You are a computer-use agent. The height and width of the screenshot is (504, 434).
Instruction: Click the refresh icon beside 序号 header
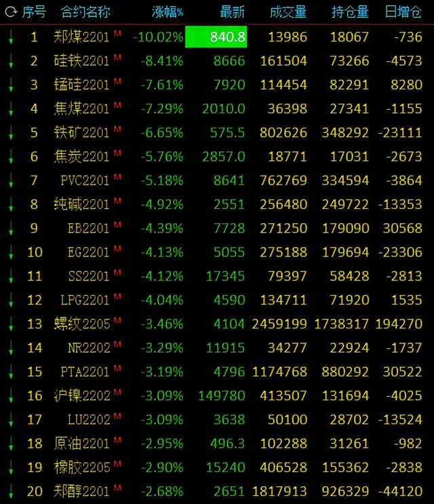tap(11, 12)
